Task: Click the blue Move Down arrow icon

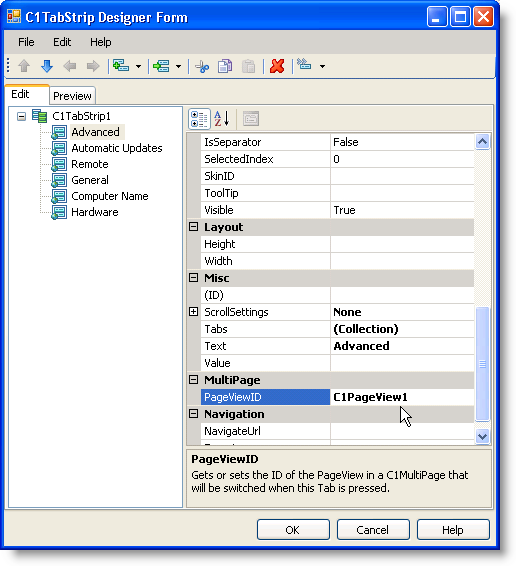Action: 47,66
